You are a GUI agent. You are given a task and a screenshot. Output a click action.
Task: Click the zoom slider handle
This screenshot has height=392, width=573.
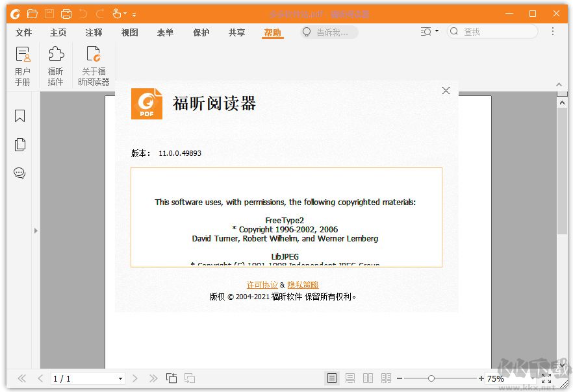coord(431,378)
